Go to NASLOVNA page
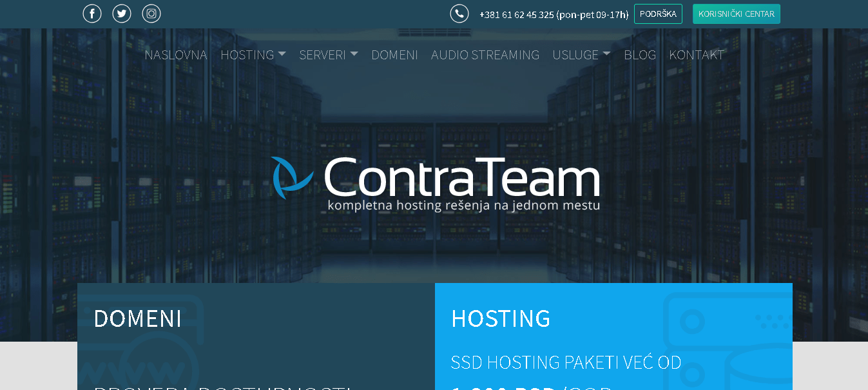Viewport: 868px width, 390px height. 176,55
